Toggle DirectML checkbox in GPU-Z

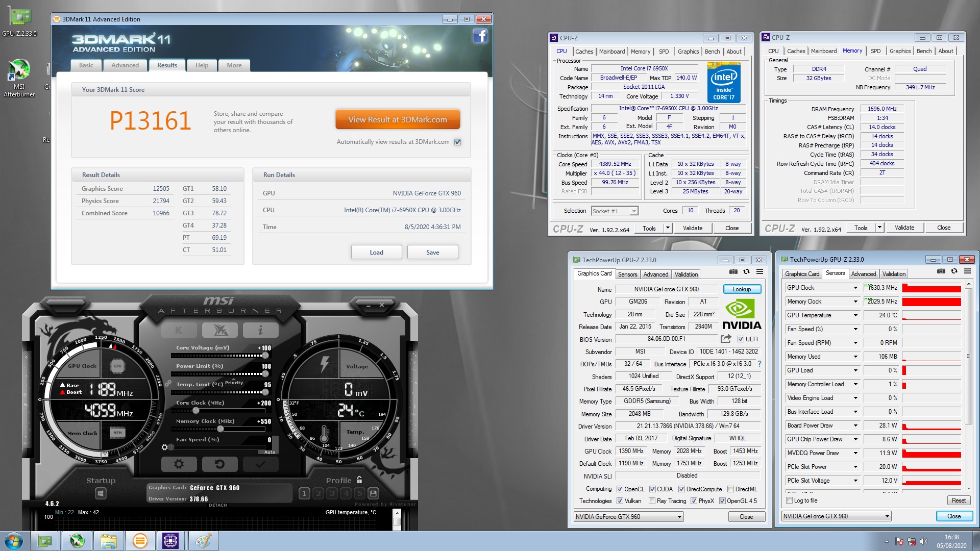730,489
